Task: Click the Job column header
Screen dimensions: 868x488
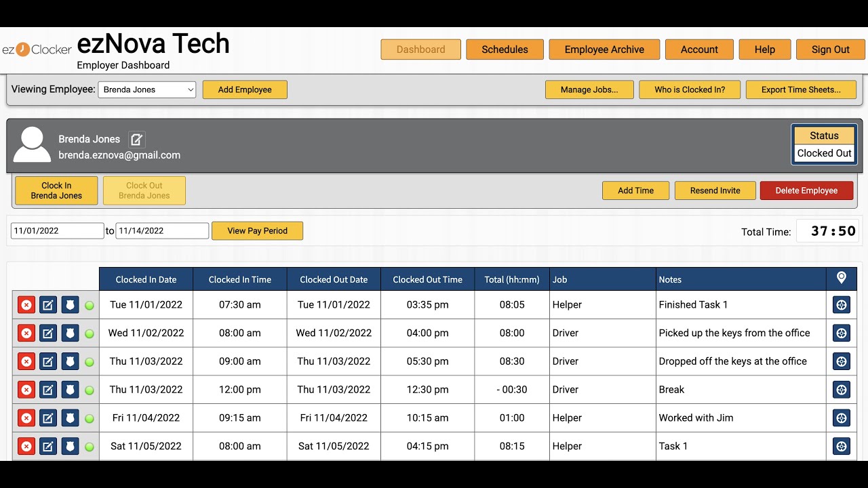Action: coord(603,279)
